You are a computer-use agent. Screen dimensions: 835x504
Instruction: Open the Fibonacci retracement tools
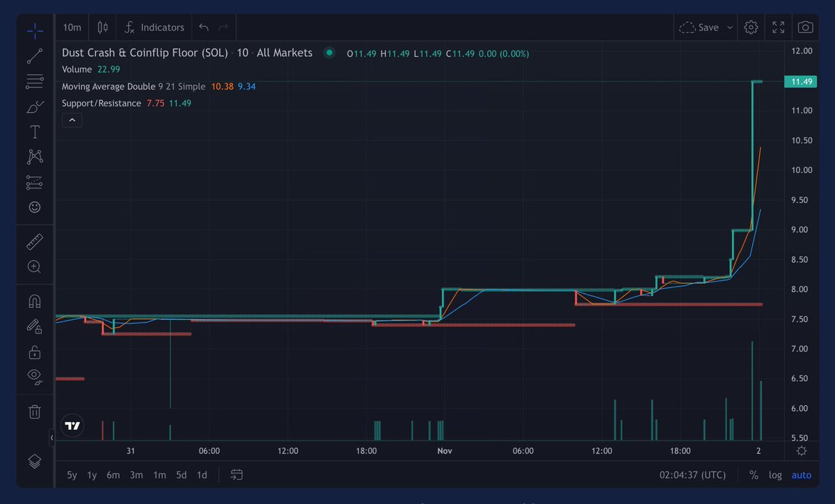click(35, 82)
